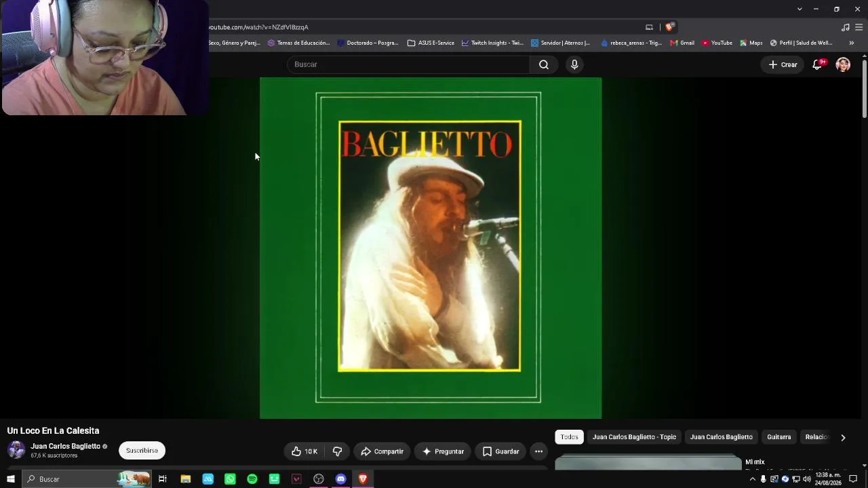Focus the YouTube 'Buscar' search field

[x=408, y=64]
